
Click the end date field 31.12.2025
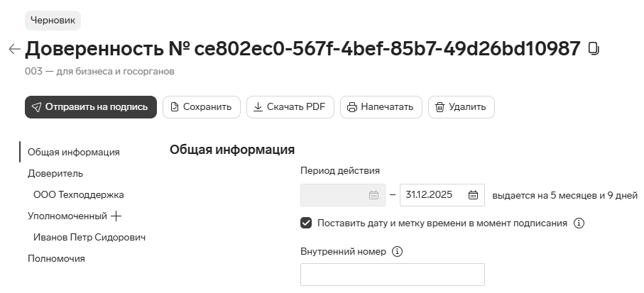[x=442, y=195]
